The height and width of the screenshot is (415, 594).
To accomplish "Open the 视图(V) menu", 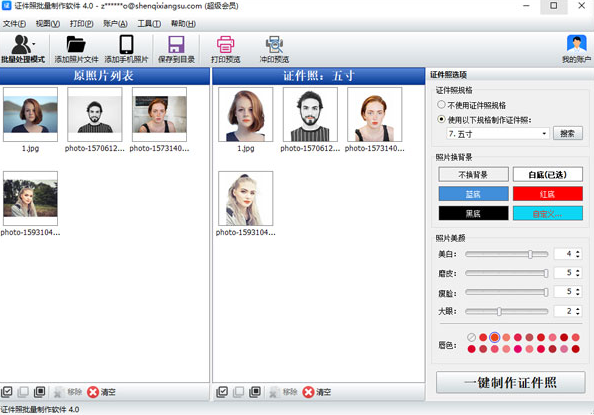I will click(x=48, y=23).
